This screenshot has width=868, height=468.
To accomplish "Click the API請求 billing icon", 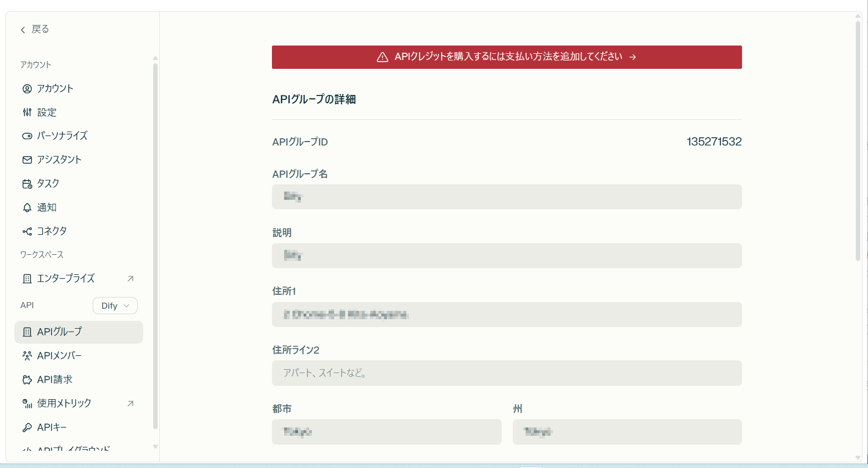I will 27,380.
